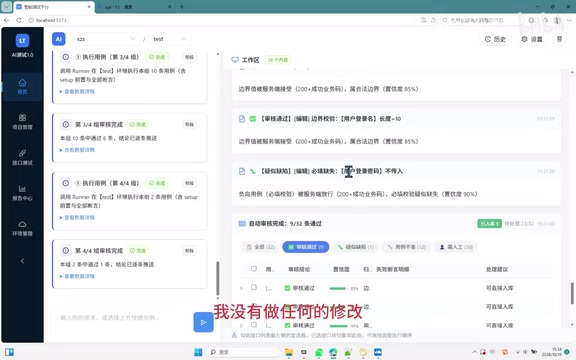Click the blue send message button
Screen dimensions: 576x360
[204, 322]
